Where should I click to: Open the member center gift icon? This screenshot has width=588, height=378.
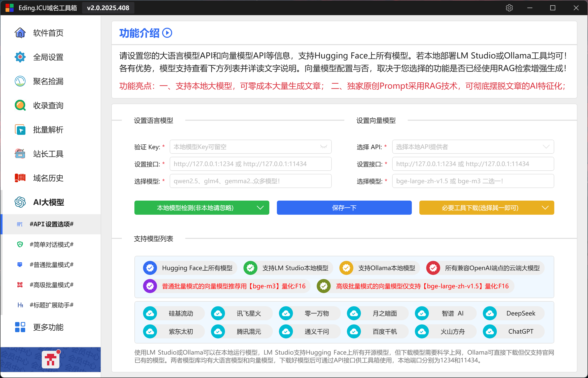click(51, 360)
